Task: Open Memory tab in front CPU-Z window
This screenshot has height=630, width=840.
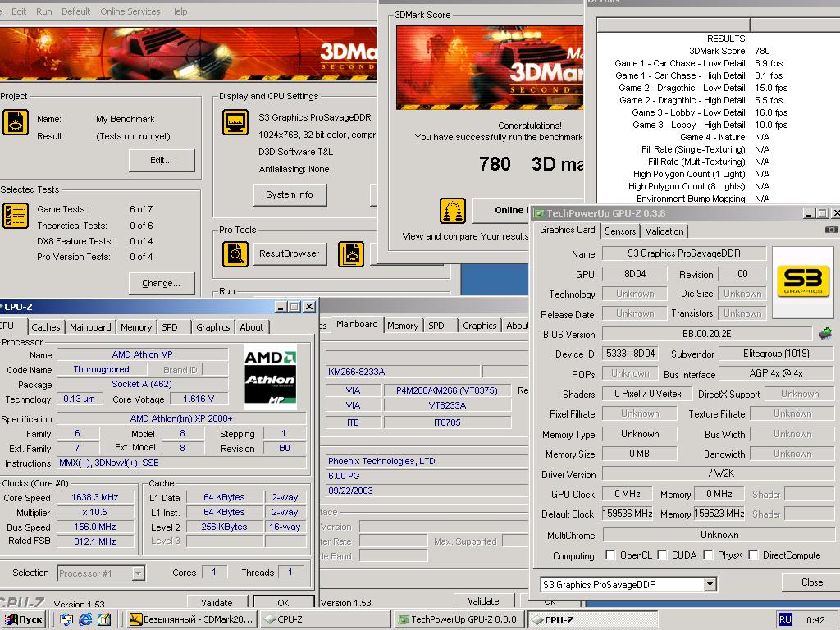Action: coord(136,326)
